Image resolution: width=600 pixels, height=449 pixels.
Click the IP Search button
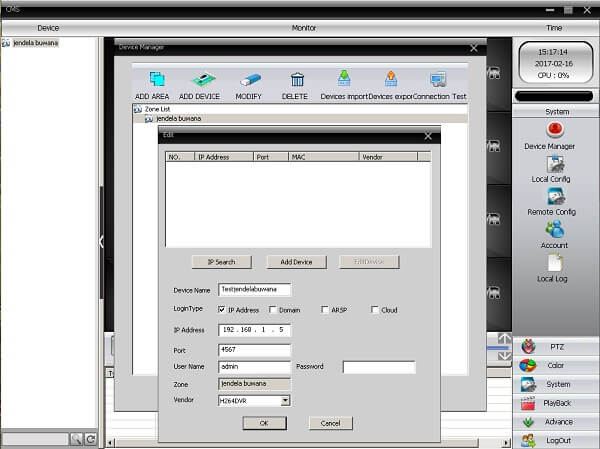[222, 262]
